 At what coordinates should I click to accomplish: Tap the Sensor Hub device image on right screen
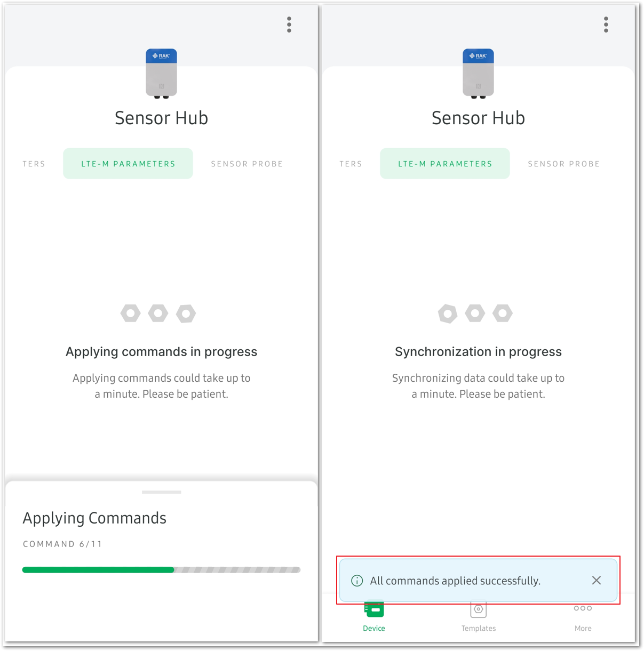click(x=479, y=74)
